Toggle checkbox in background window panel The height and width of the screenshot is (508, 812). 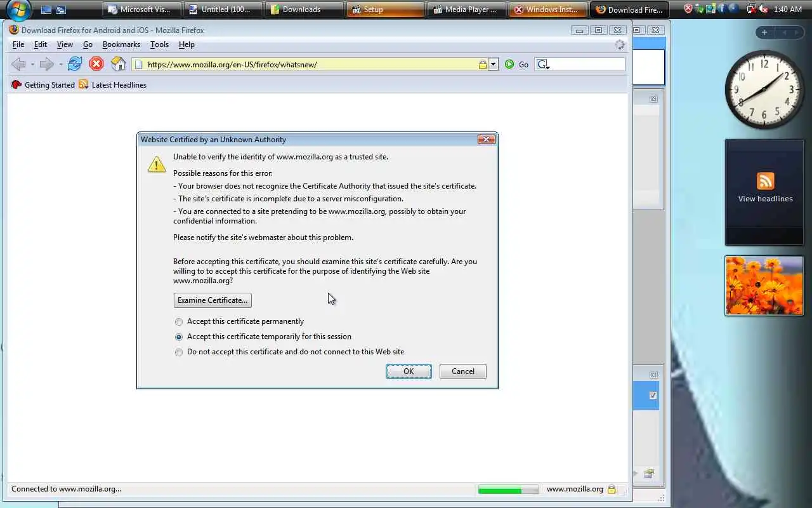(653, 395)
